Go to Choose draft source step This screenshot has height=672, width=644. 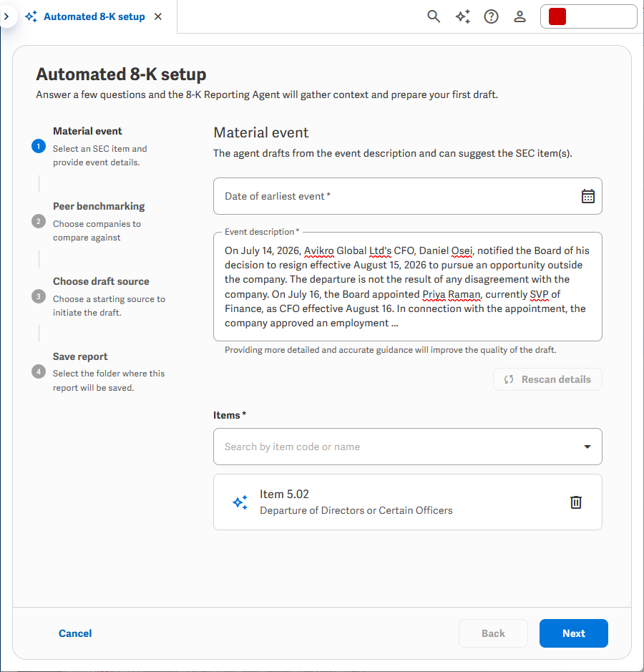click(101, 281)
